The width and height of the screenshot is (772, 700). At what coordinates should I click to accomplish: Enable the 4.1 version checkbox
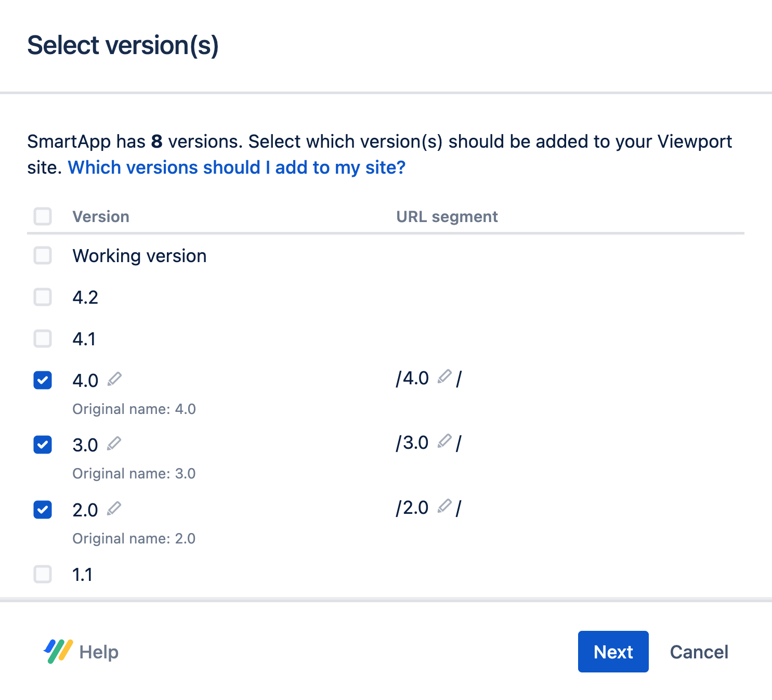[x=43, y=339]
